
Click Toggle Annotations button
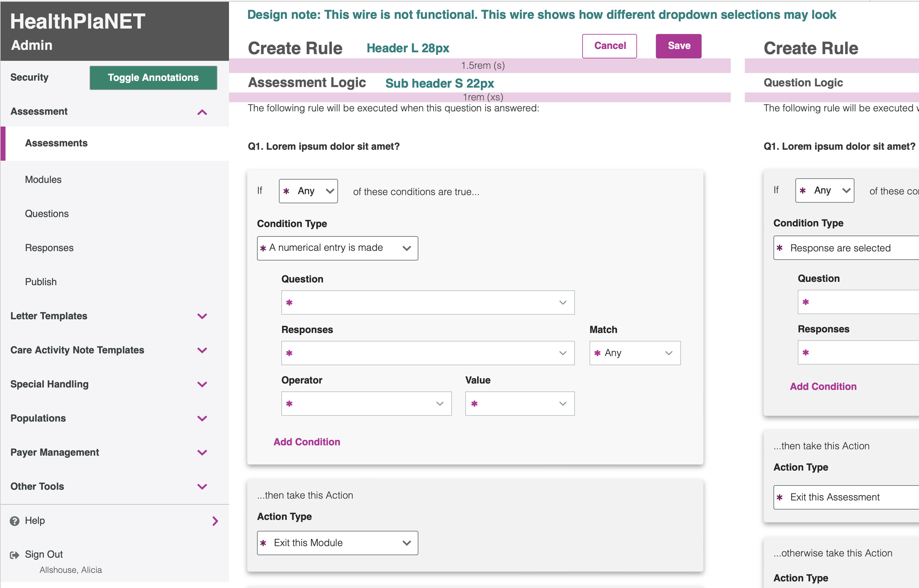[153, 78]
